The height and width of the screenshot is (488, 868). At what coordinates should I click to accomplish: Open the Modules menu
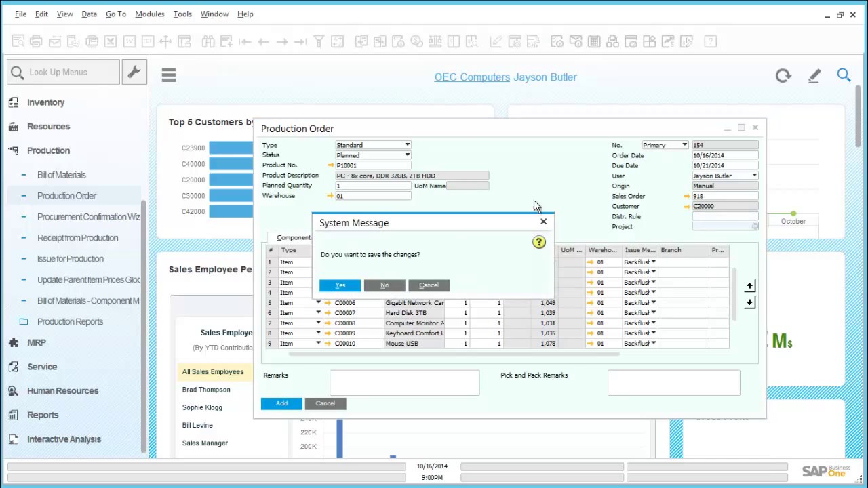[149, 14]
